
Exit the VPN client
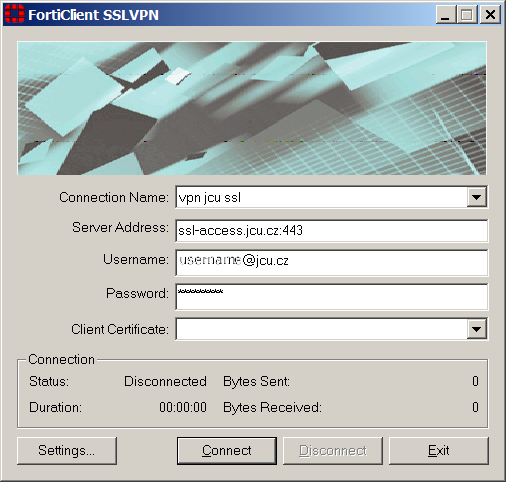point(439,451)
